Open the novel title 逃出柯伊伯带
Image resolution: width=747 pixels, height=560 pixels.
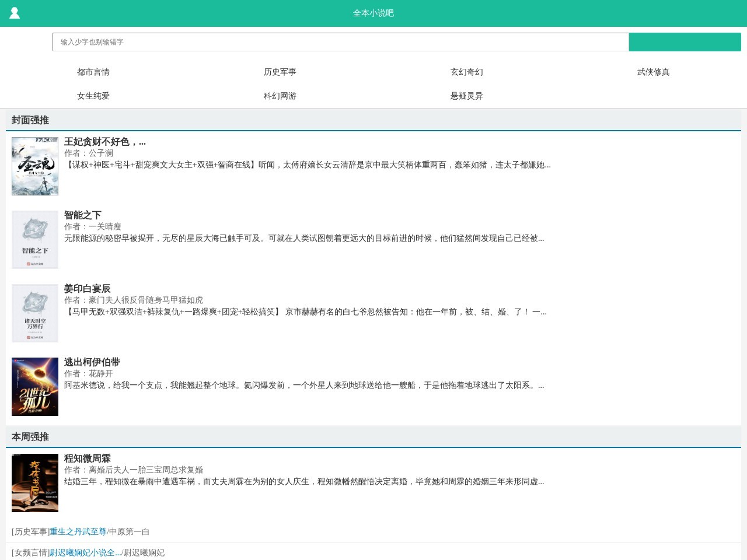(92, 362)
